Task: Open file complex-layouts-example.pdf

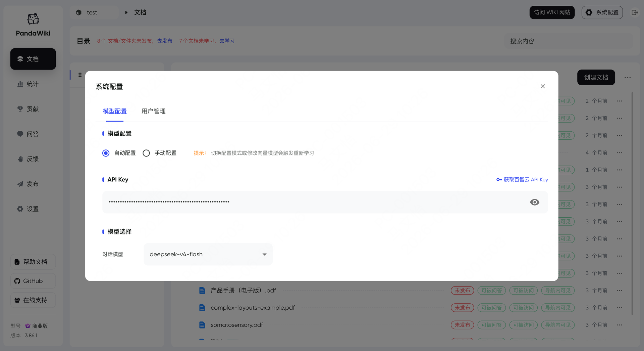Action: coord(253,308)
